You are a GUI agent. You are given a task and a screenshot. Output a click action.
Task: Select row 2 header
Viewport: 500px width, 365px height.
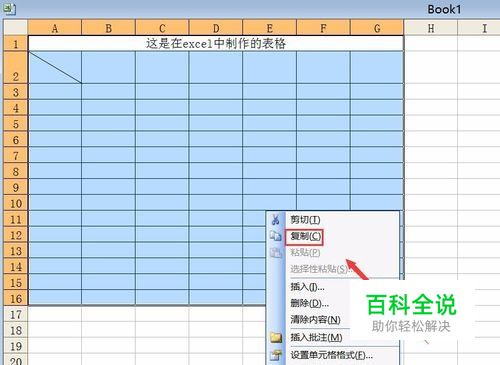[x=16, y=67]
